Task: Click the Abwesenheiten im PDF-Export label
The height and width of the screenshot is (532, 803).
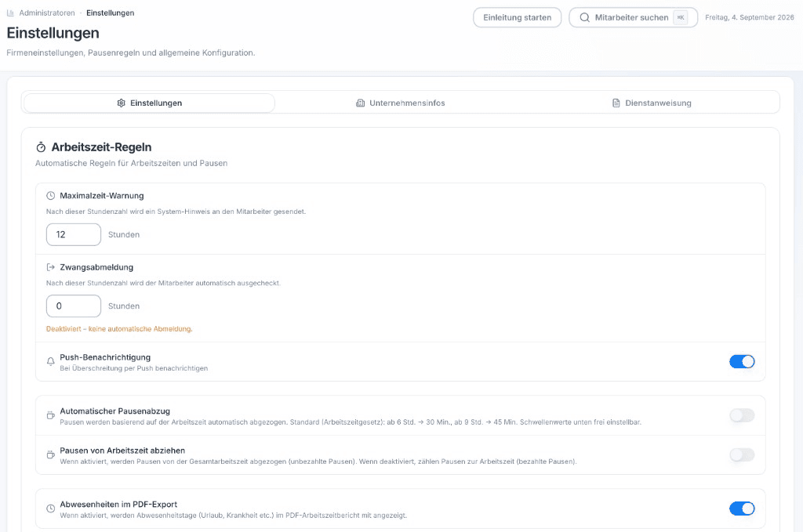Action: (x=118, y=504)
